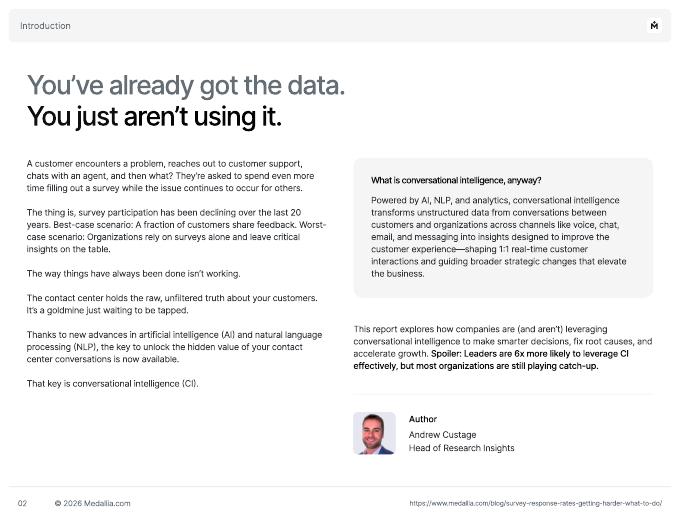Click the Andrew Custage author photo
This screenshot has height=520, width=680.
374,433
